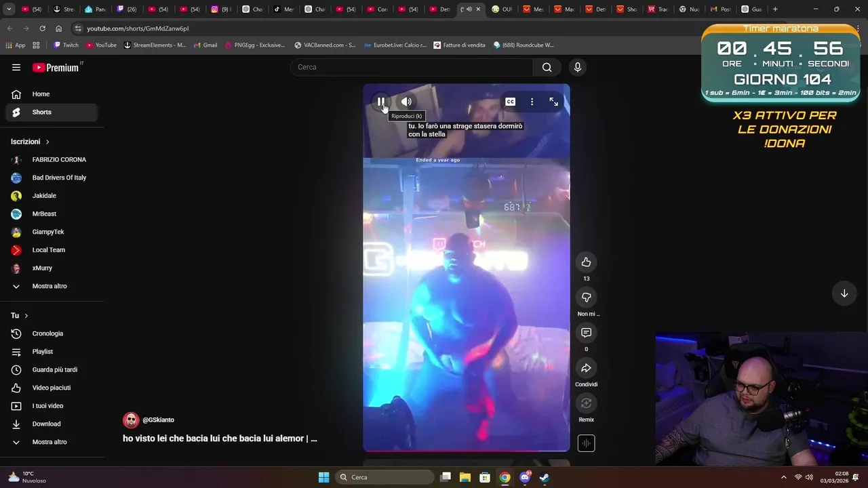Viewport: 868px width, 488px height.
Task: Expand the Iscrizioni section chevron
Action: 47,142
